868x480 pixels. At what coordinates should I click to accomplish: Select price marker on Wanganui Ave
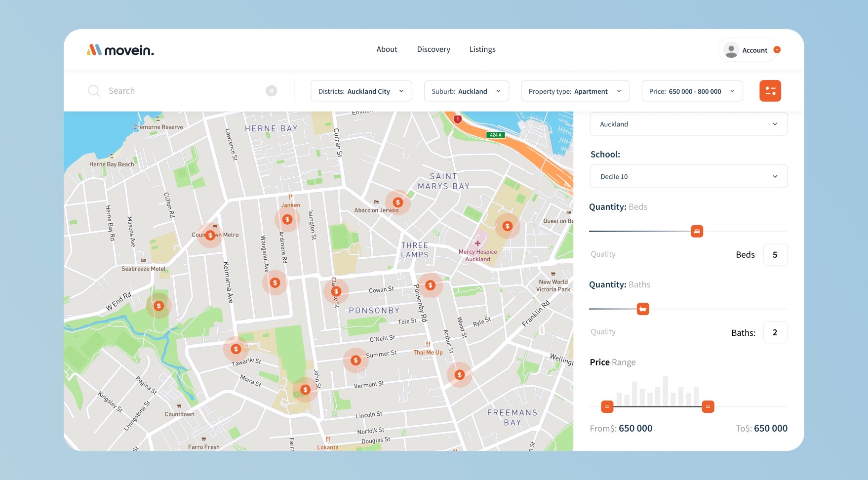pyautogui.click(x=275, y=283)
